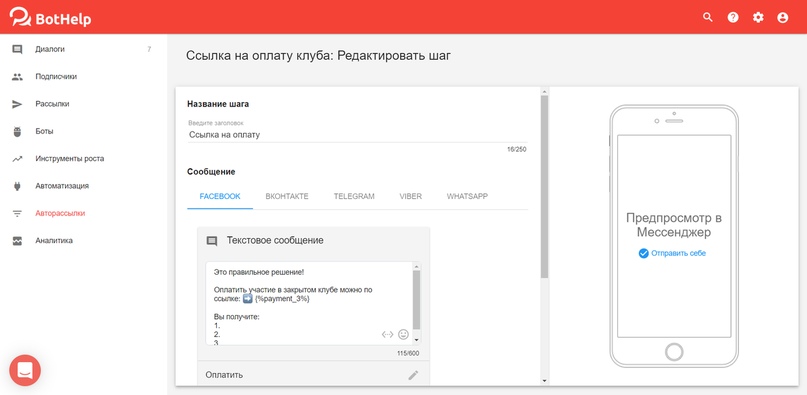
Task: Open the emoji picker
Action: (404, 334)
